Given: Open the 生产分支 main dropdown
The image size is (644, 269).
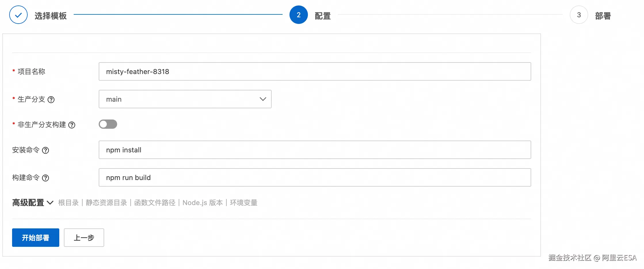Looking at the screenshot, I should click(185, 99).
